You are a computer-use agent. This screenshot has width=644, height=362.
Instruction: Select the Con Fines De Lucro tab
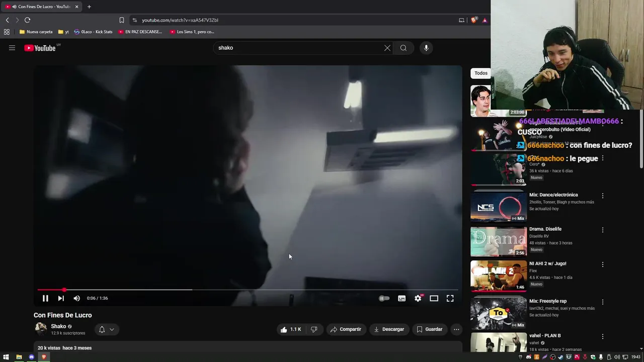click(41, 7)
